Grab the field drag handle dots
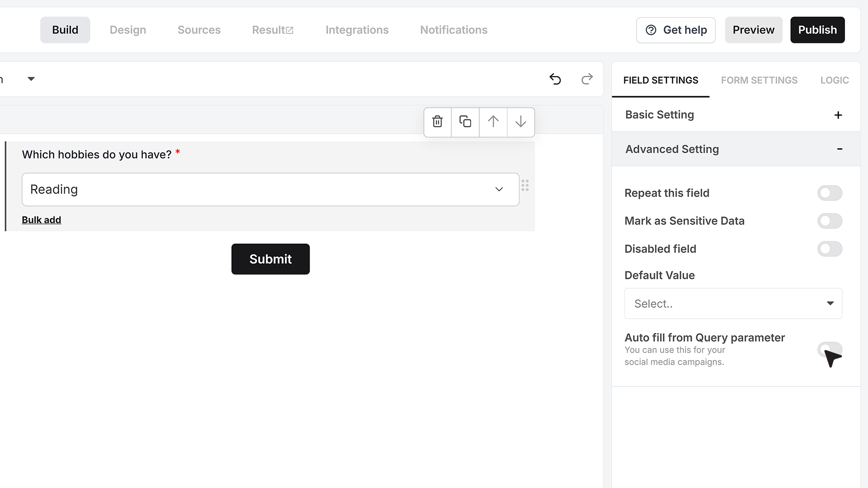The height and width of the screenshot is (488, 868). 525,185
